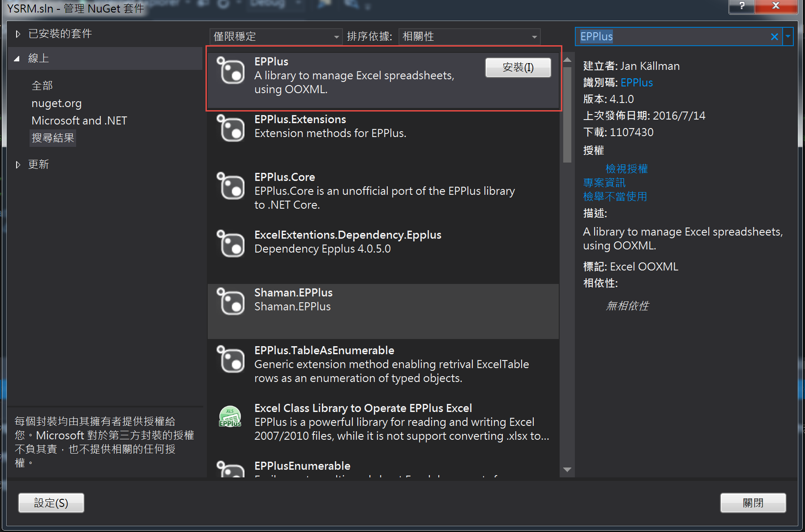Image resolution: width=805 pixels, height=532 pixels.
Task: Select the EPPlusEnumerable package title
Action: tap(302, 466)
